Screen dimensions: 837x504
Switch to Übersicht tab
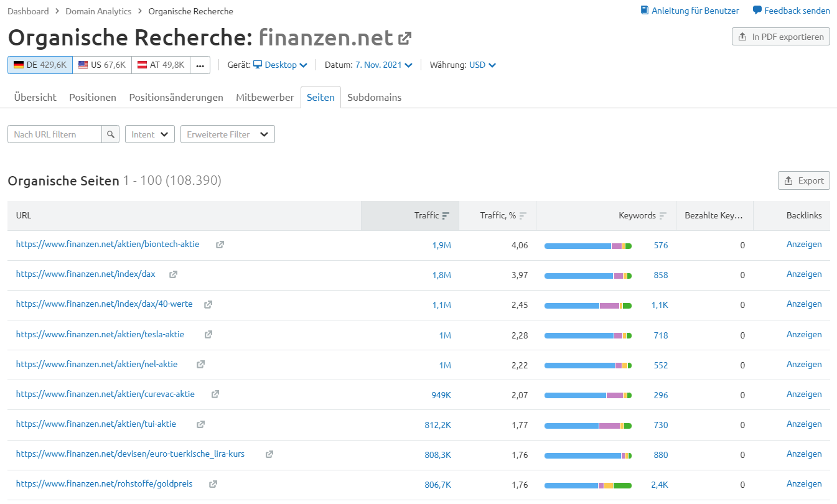pos(35,97)
